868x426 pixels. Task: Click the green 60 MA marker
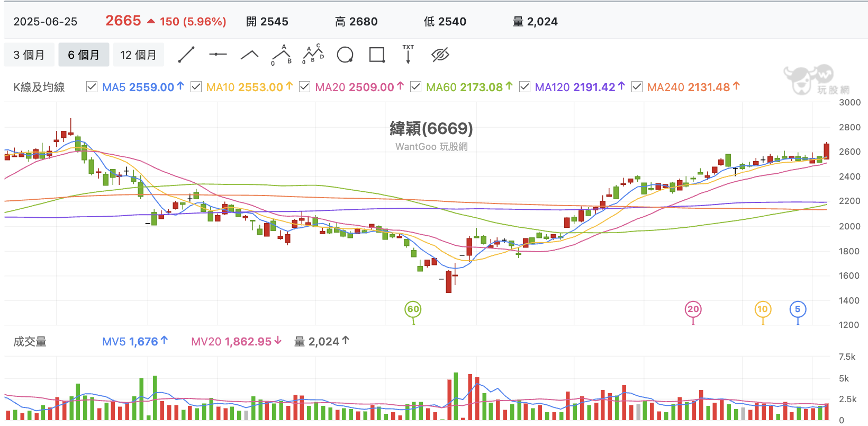413,309
